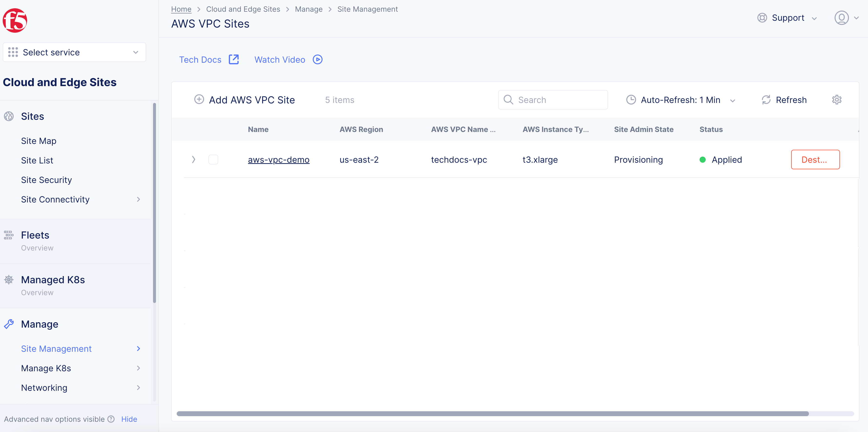The image size is (868, 432).
Task: Click the help icon next to Advanced nav options
Action: tap(111, 419)
